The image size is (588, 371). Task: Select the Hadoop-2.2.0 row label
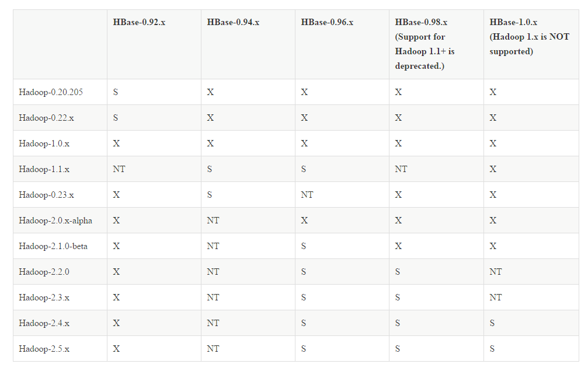pos(44,272)
